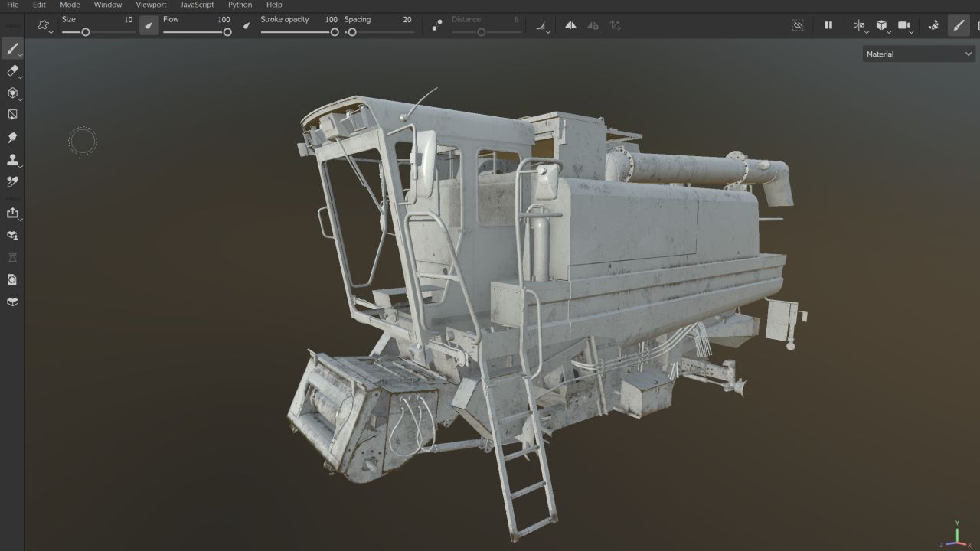Open symmetry settings icon
Screen dimensions: 980x551
click(593, 25)
